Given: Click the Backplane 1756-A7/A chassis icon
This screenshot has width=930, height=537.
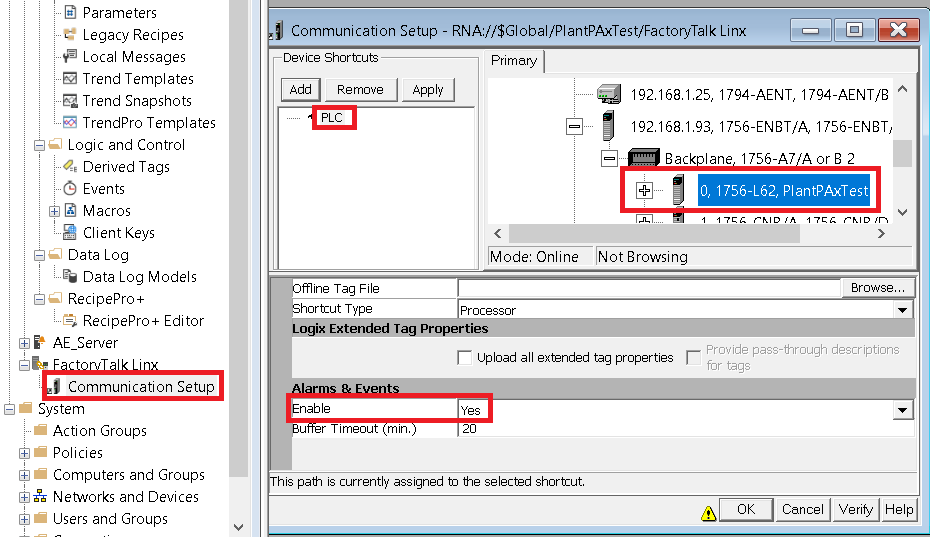Looking at the screenshot, I should 644,158.
